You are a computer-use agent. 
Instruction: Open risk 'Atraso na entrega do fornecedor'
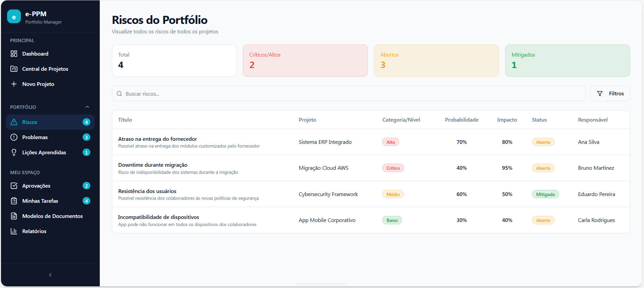click(157, 139)
